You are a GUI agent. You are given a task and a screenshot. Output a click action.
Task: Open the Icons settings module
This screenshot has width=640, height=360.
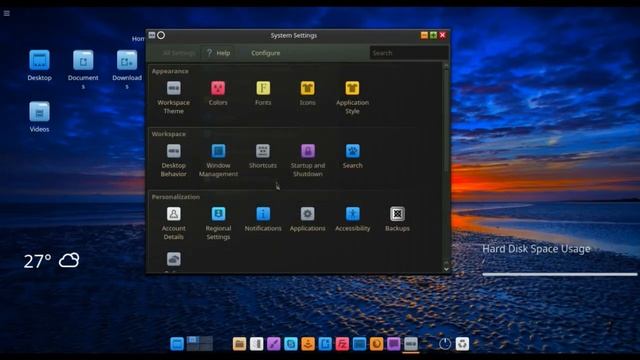point(307,93)
